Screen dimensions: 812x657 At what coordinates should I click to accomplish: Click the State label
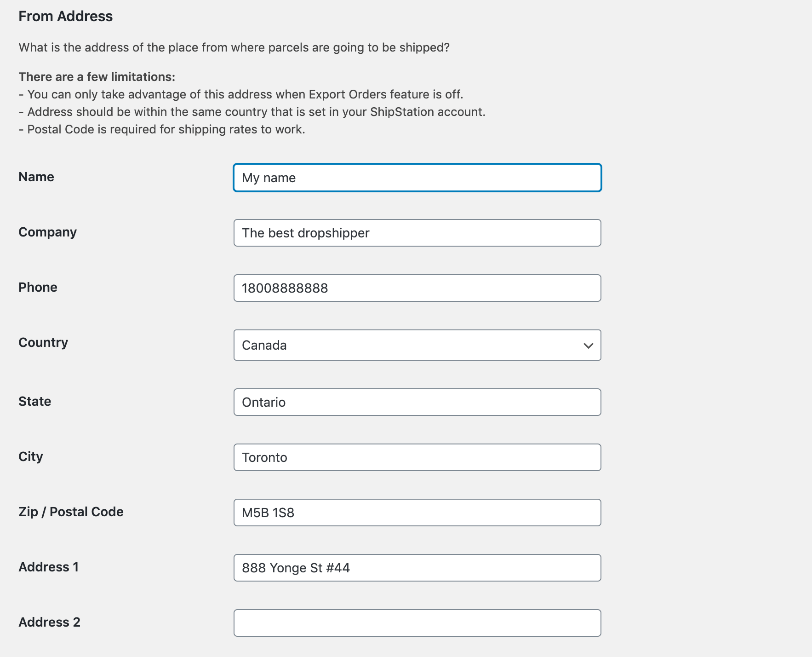pyautogui.click(x=34, y=402)
